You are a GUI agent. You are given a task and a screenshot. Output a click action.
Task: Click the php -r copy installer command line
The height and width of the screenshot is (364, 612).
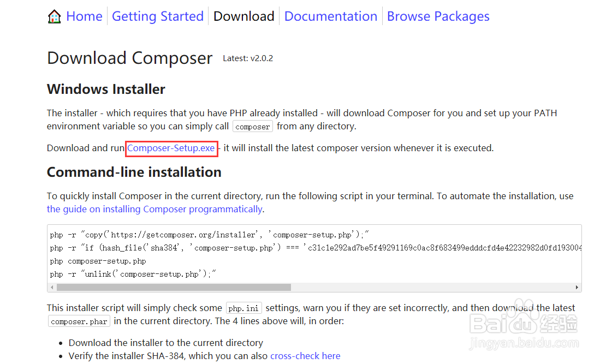pos(209,235)
